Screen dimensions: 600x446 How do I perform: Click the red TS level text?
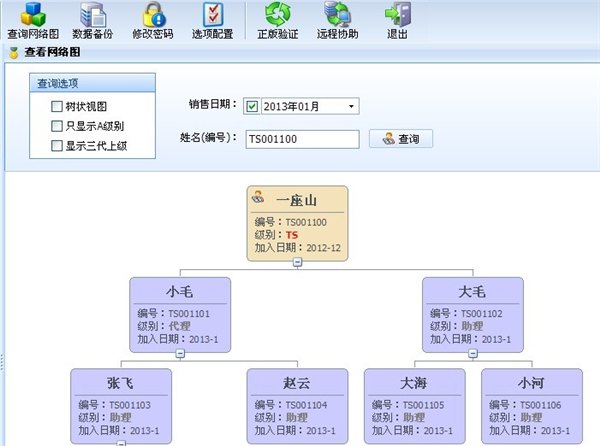(x=292, y=235)
